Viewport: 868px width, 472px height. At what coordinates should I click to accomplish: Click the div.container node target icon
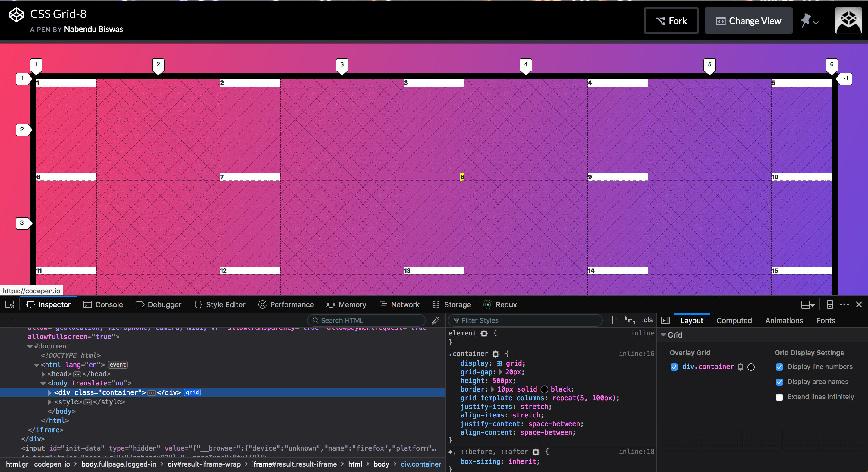pyautogui.click(x=740, y=367)
